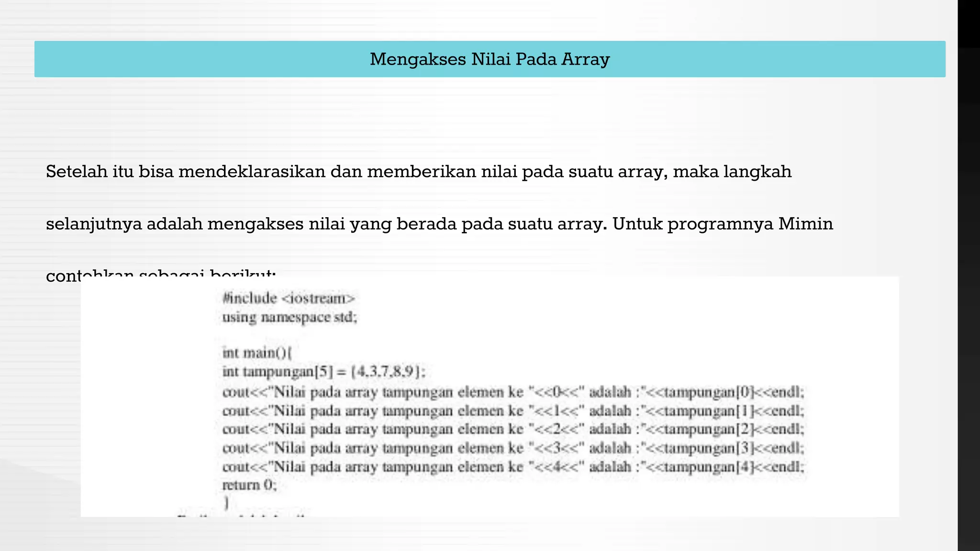This screenshot has height=551, width=980.
Task: Click the slide title 'Mengakses Nilai Pada Array'
Action: pyautogui.click(x=490, y=59)
